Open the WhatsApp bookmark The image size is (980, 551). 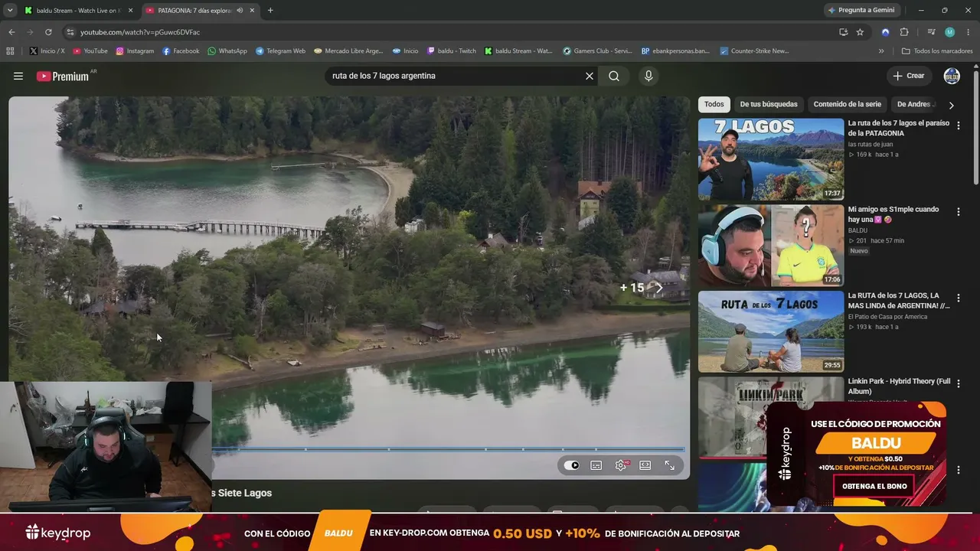tap(227, 51)
